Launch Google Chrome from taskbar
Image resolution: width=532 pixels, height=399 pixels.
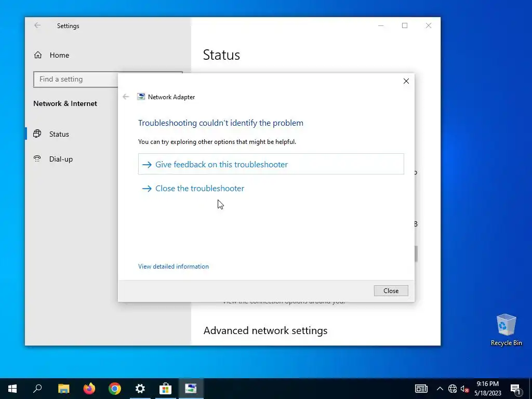coord(115,389)
